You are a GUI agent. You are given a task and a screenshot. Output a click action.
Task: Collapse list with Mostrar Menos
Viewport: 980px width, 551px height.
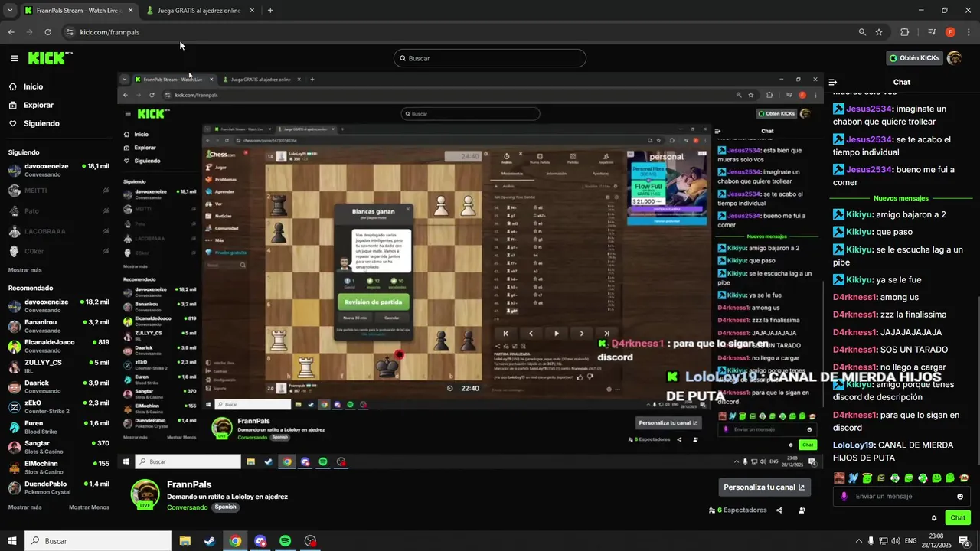click(89, 507)
